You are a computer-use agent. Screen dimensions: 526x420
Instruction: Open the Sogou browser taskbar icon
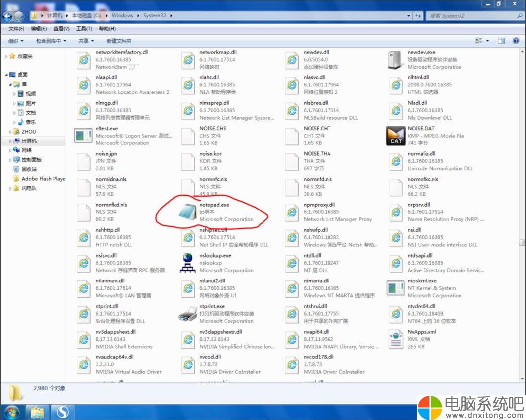(63, 412)
